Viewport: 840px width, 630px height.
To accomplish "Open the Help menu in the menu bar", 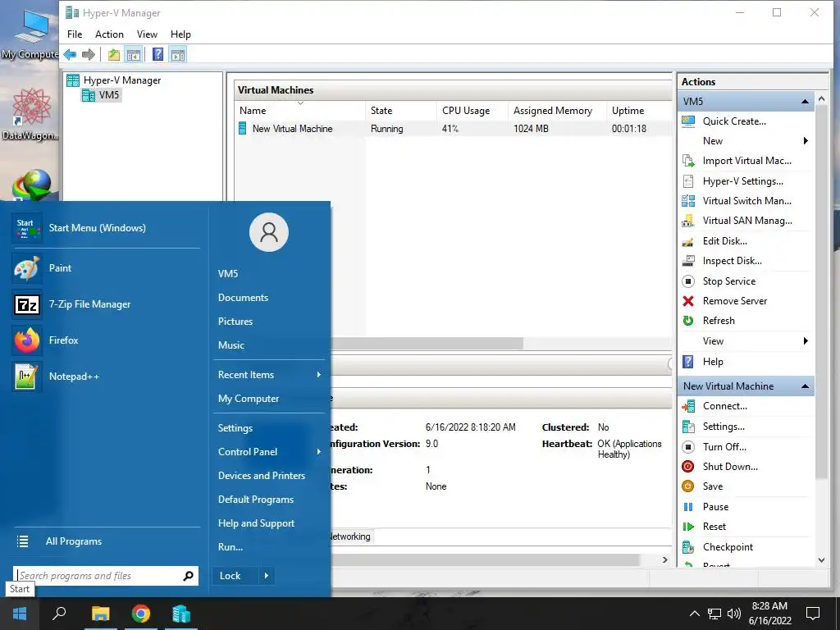I will [x=180, y=34].
